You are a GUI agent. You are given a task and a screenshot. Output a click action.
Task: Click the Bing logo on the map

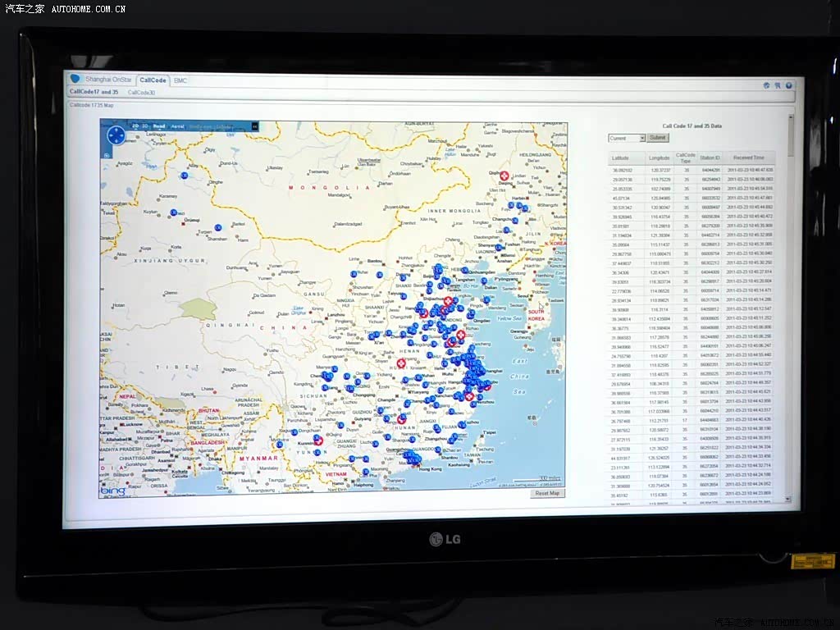tap(112, 491)
